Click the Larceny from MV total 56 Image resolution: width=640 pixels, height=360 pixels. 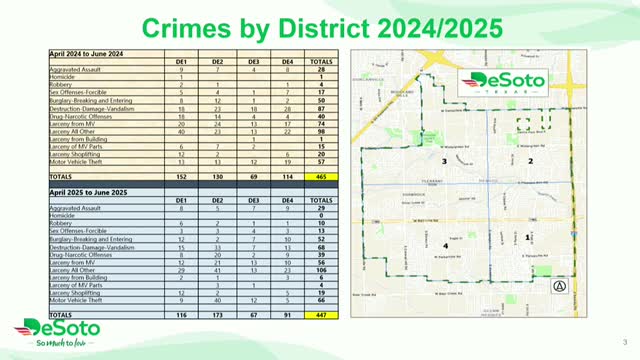click(321, 262)
